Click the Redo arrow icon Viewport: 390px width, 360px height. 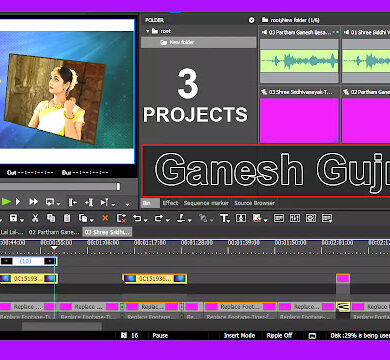(x=158, y=218)
